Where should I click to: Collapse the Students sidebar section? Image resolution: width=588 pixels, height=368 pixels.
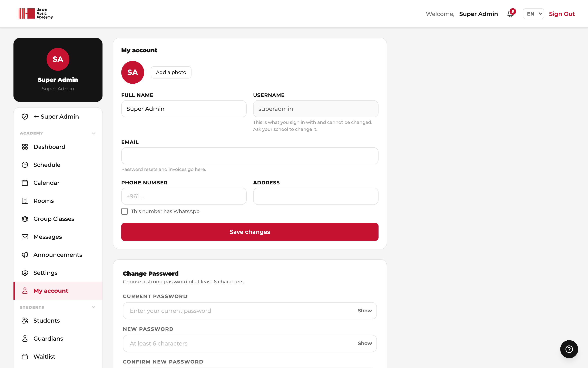[x=93, y=307]
